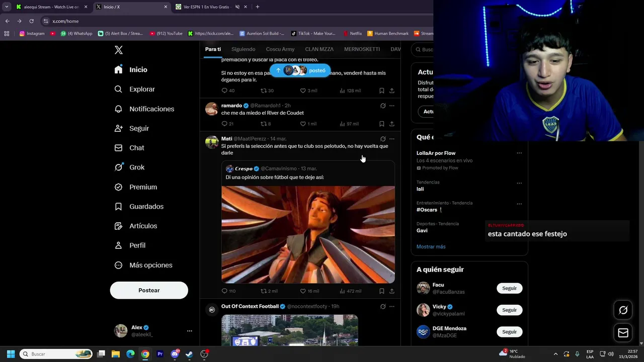This screenshot has width=644, height=362.
Task: Open Grok action on Mati's post
Action: (383, 139)
